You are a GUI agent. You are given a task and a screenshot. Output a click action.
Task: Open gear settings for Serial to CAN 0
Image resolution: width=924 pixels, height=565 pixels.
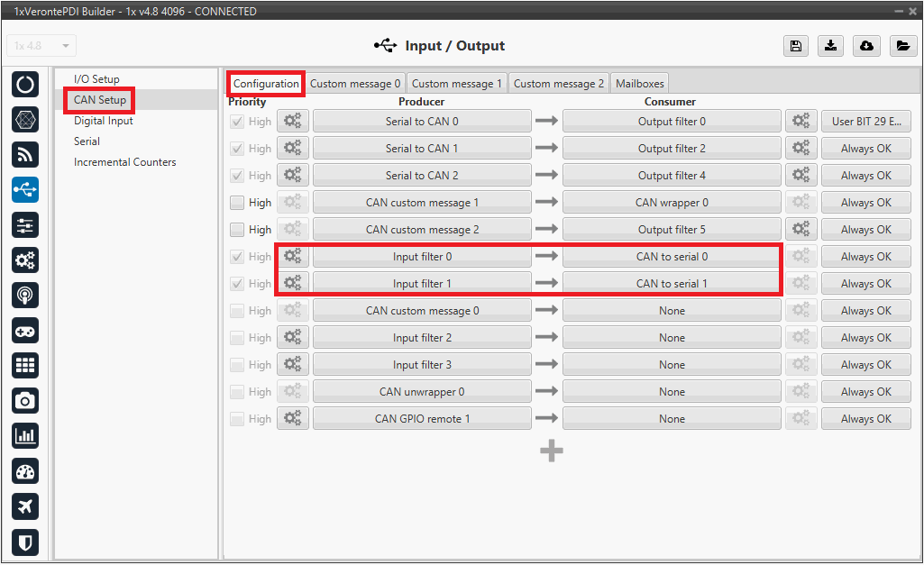(x=292, y=122)
